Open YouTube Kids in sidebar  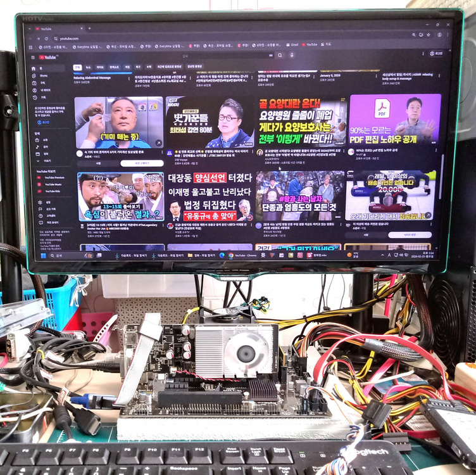coord(49,192)
